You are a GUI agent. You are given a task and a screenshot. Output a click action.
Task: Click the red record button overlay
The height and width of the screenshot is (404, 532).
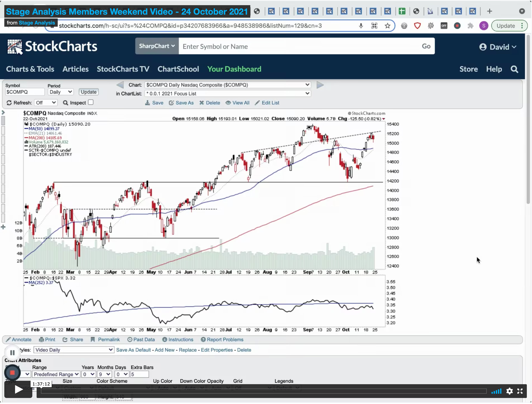coord(12,373)
